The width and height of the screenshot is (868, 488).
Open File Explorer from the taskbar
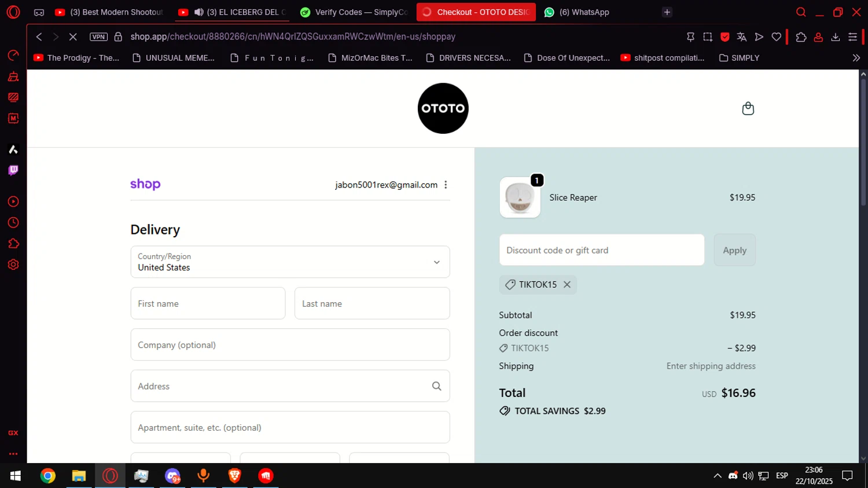pyautogui.click(x=79, y=476)
